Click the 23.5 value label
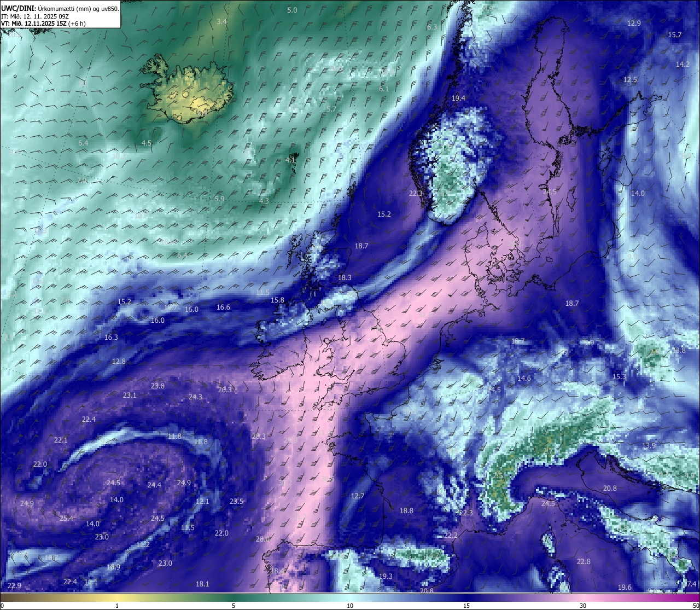The width and height of the screenshot is (700, 610). tap(236, 502)
